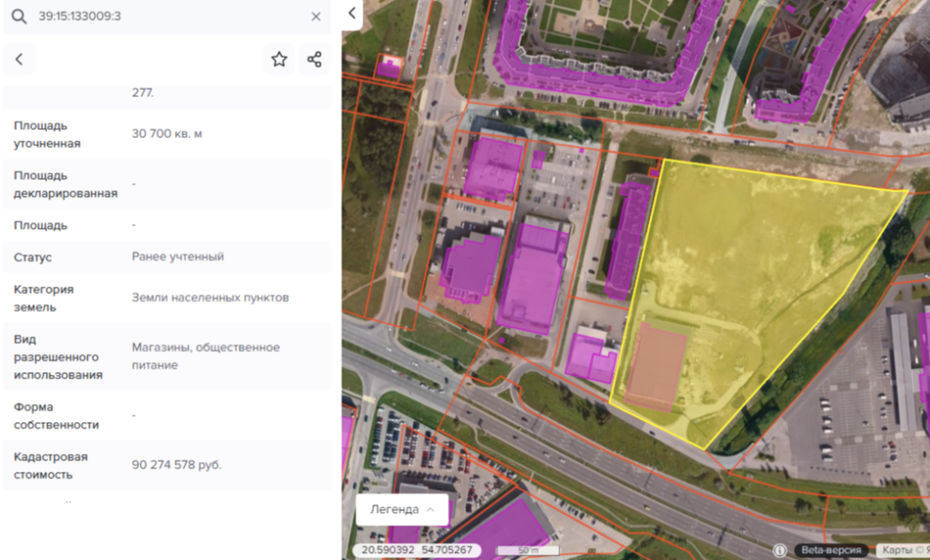
Task: Click the Статус row value Ранее учтенный
Action: [177, 257]
